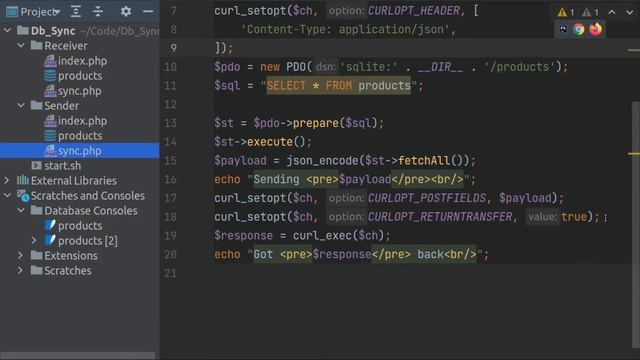Select the Scratches folder

[68, 271]
